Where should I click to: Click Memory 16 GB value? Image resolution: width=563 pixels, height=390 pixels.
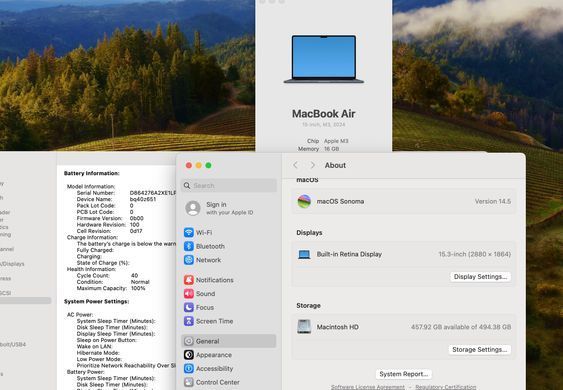[331, 149]
